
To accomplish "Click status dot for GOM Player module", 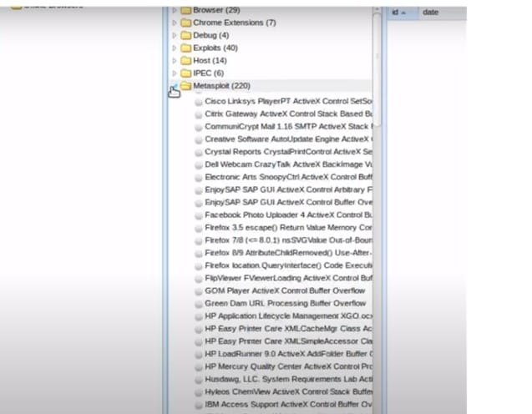I will pyautogui.click(x=199, y=291).
